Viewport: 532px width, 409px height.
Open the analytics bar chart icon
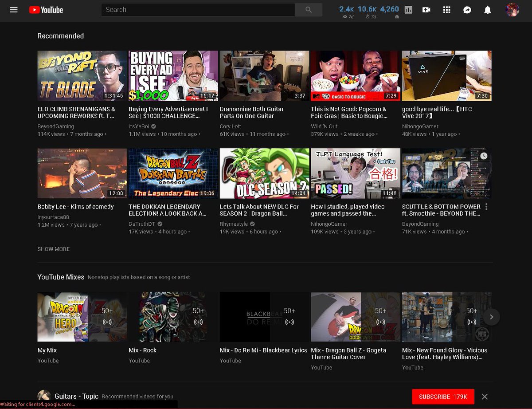pyautogui.click(x=408, y=10)
